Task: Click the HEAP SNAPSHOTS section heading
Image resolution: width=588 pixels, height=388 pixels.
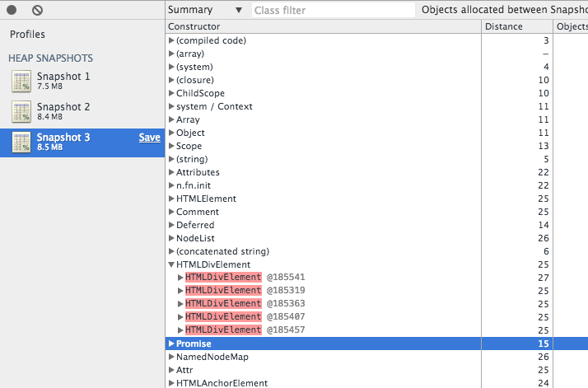Action: coord(50,58)
